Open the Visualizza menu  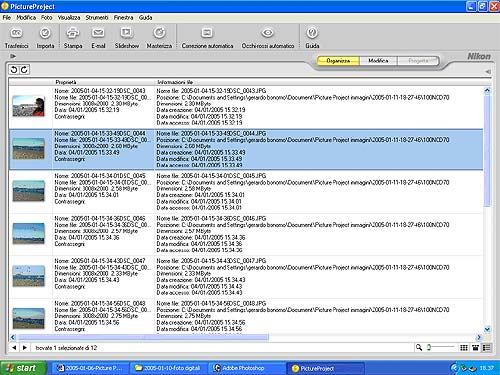click(x=69, y=17)
